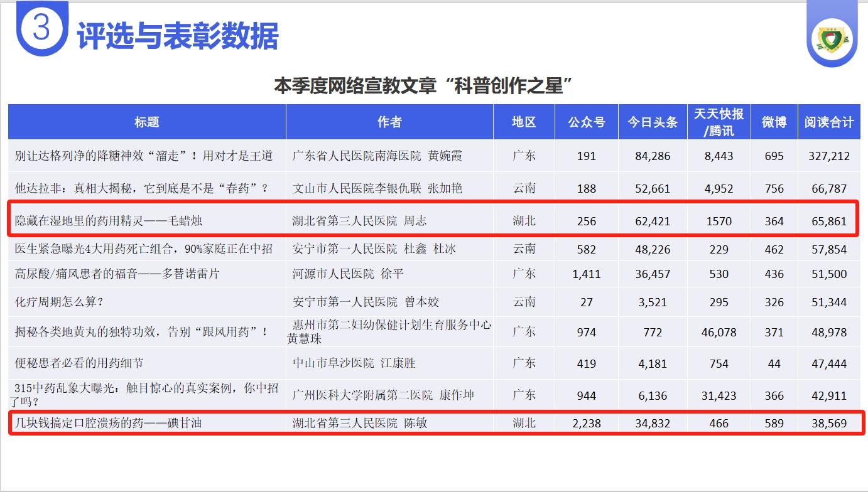Click 今日头条 value 3,521
This screenshot has height=492, width=868.
pos(653,302)
